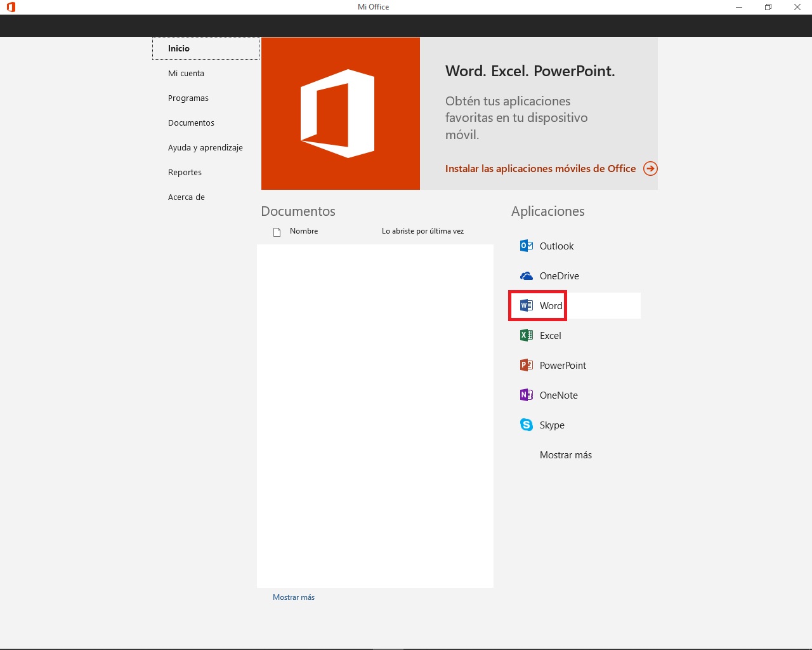Screen dimensions: 812x650
Task: Click the Office logo in title bar
Action: click(11, 7)
